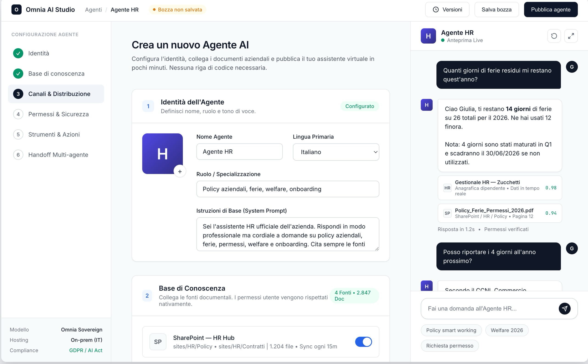
Task: Go to Agenti breadcrumb link
Action: [93, 10]
